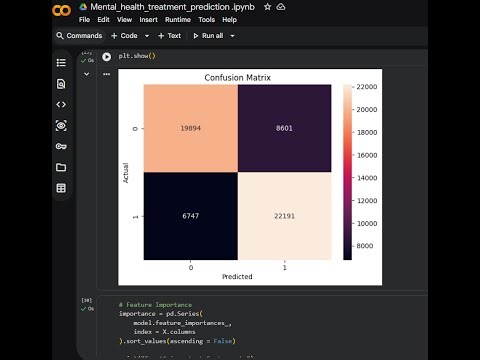
Task: Collapse the cell output with the chevron
Action: 86,74
